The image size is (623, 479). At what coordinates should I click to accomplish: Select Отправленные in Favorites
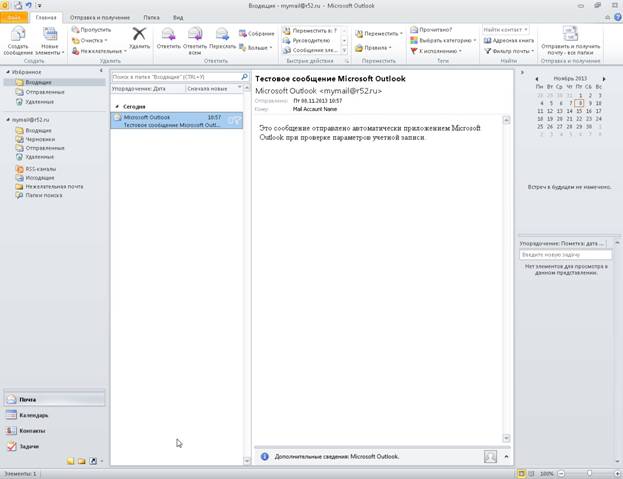click(x=44, y=92)
